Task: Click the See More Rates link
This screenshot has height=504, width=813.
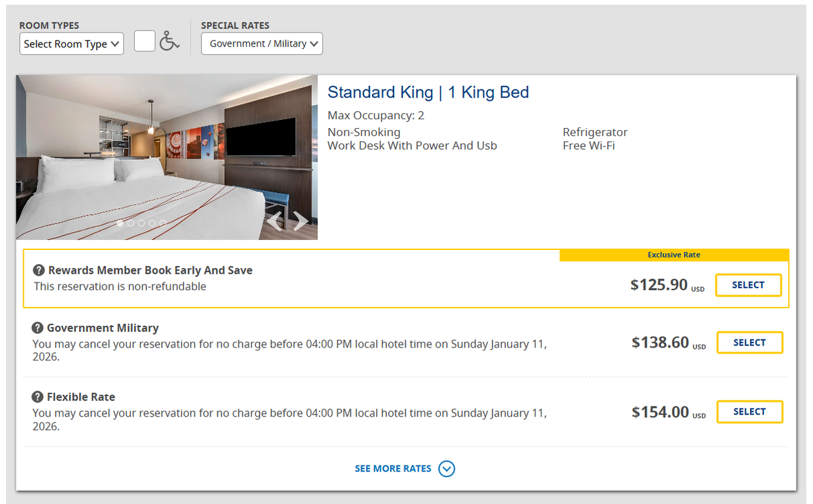Action: [x=393, y=469]
